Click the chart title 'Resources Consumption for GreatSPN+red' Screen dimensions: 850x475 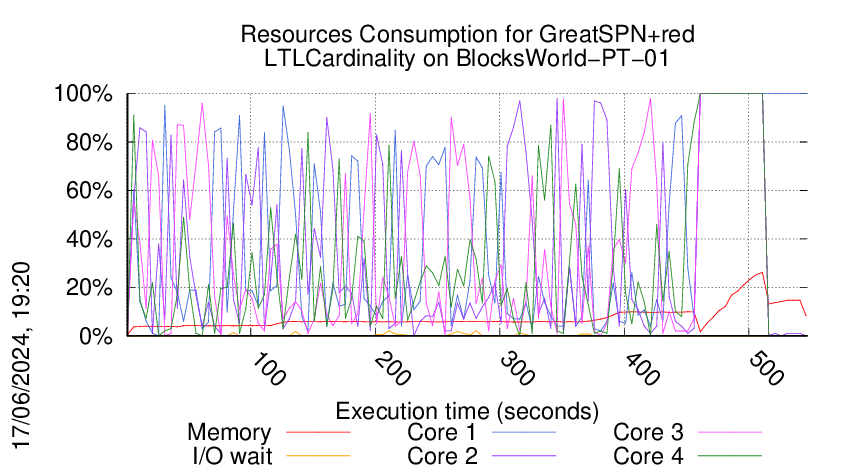pyautogui.click(x=467, y=35)
